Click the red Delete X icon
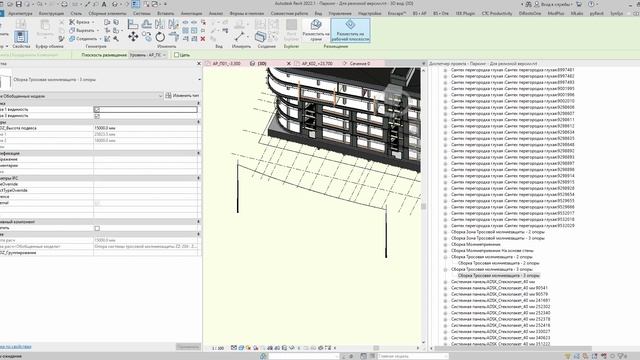The image size is (640, 360). click(203, 39)
